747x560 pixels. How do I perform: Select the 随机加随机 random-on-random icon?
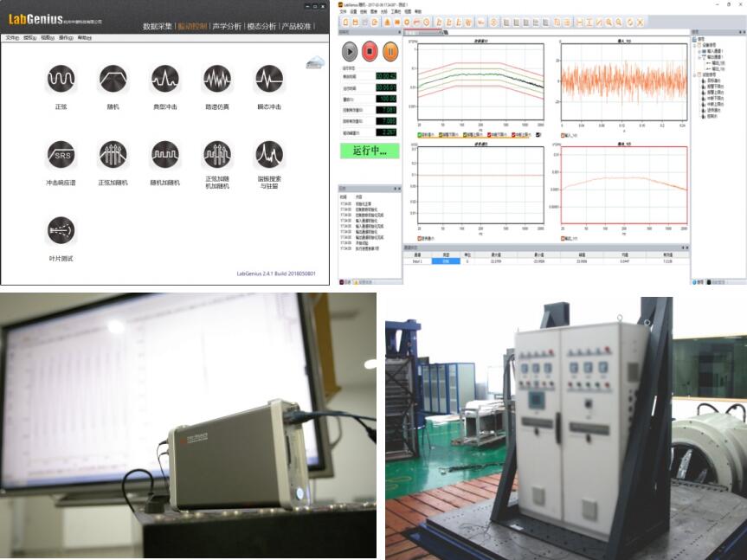click(164, 154)
